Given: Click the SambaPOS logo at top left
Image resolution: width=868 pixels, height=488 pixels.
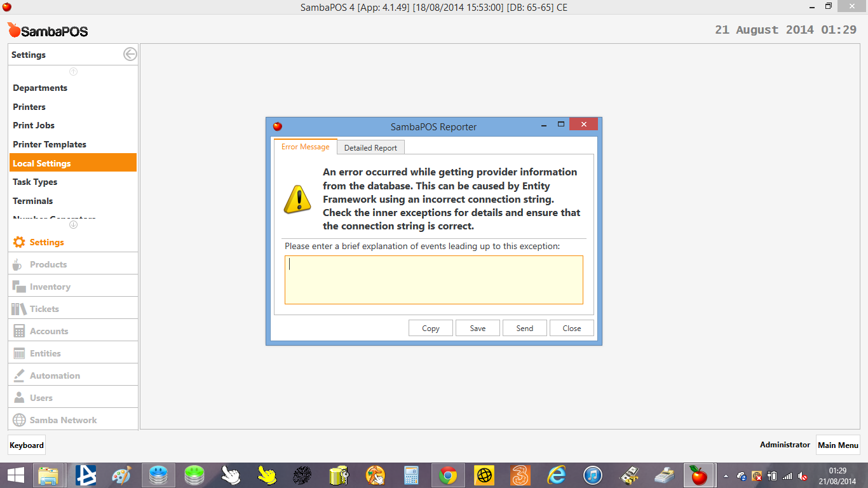Looking at the screenshot, I should [x=48, y=30].
